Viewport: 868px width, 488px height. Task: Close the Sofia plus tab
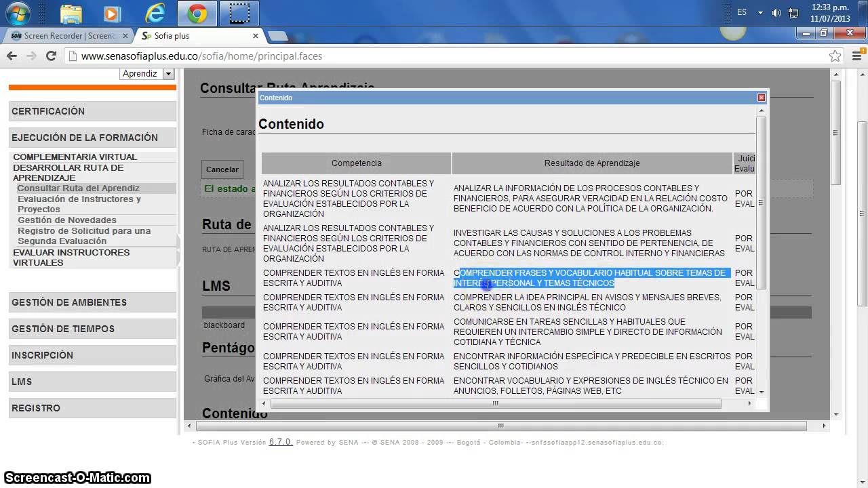(256, 36)
